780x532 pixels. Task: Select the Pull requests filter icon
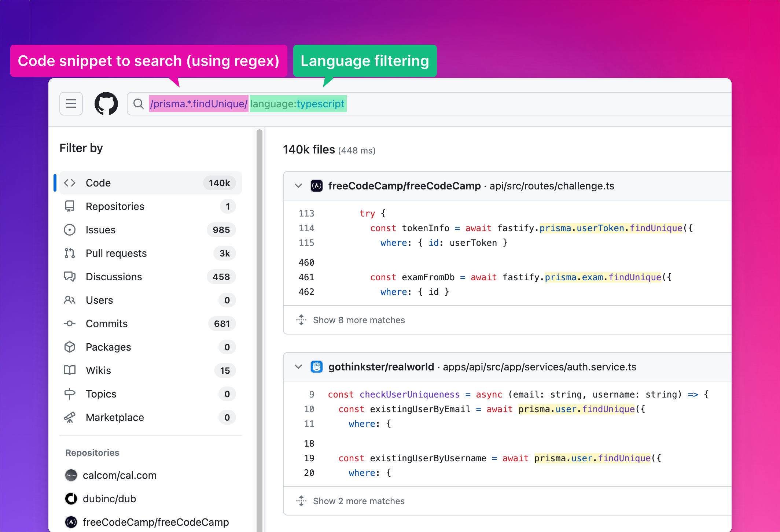[x=70, y=253]
